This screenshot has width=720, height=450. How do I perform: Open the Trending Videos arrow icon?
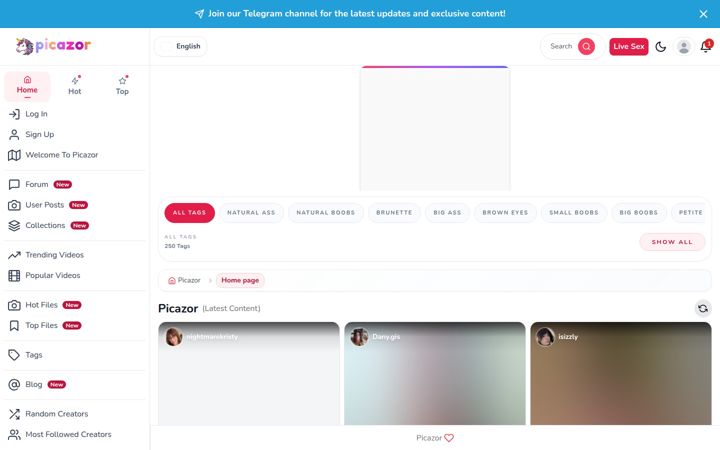coord(14,255)
